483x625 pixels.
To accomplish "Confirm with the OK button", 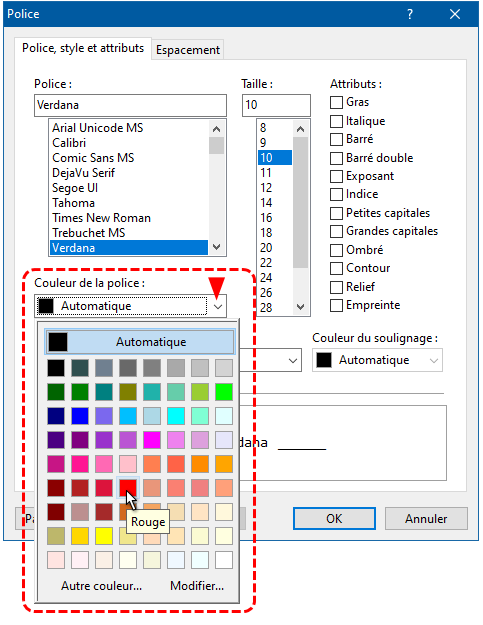I will (x=334, y=519).
